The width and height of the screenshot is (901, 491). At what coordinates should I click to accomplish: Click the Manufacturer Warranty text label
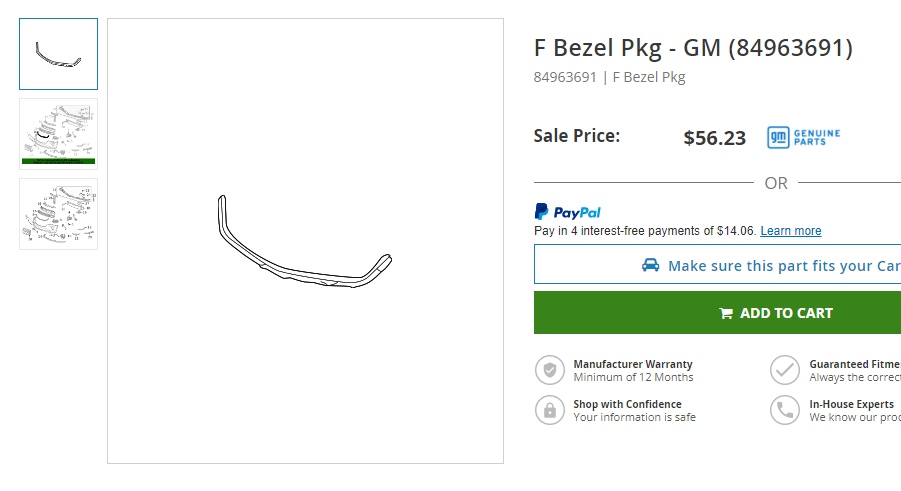[x=632, y=364]
